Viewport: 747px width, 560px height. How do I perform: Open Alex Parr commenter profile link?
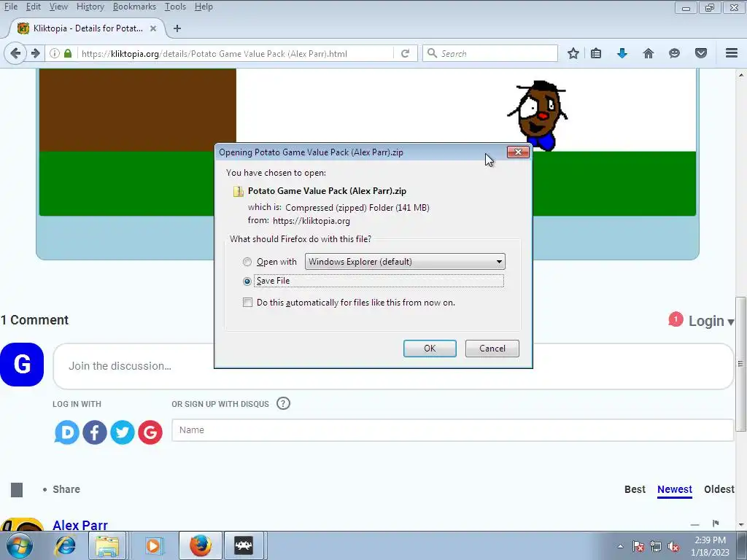[80, 525]
